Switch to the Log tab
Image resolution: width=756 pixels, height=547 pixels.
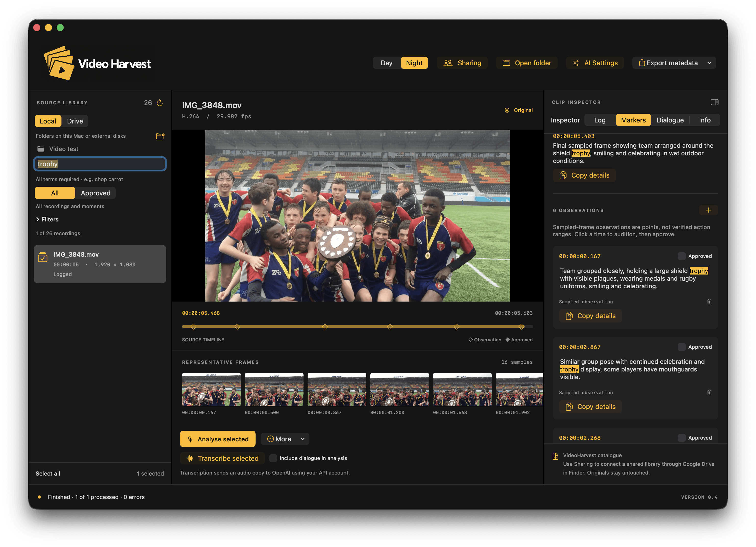tap(599, 120)
